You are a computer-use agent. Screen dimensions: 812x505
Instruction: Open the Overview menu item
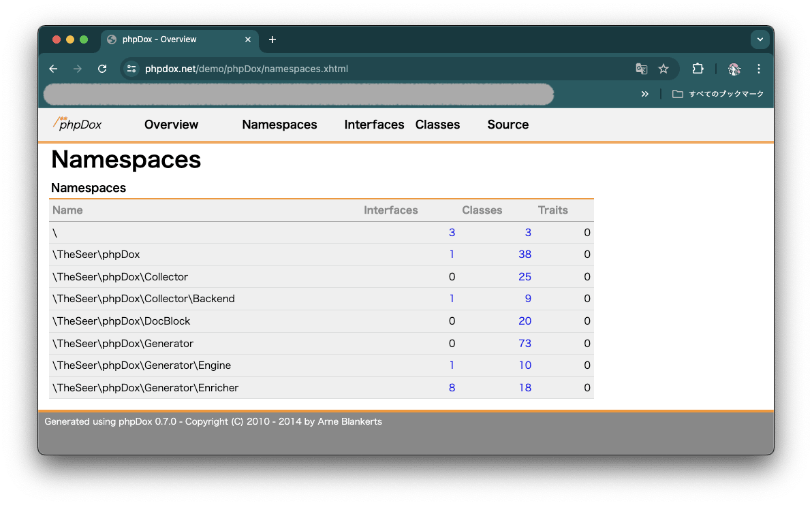172,125
